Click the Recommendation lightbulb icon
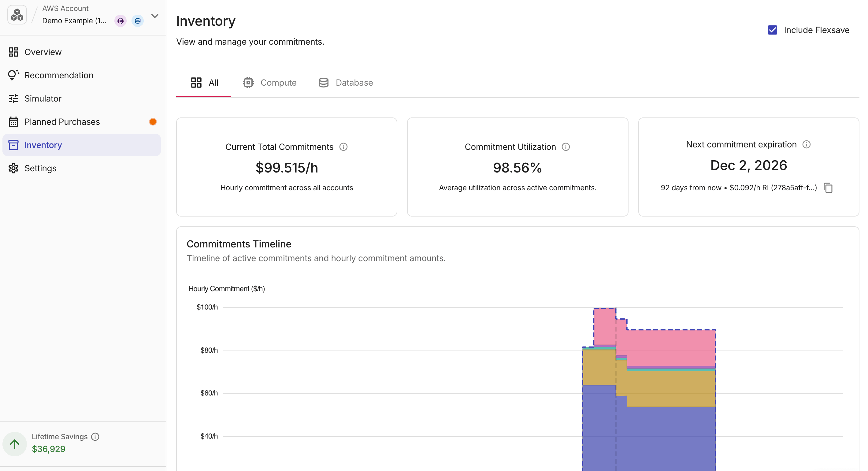This screenshot has height=471, width=868. 13,75
